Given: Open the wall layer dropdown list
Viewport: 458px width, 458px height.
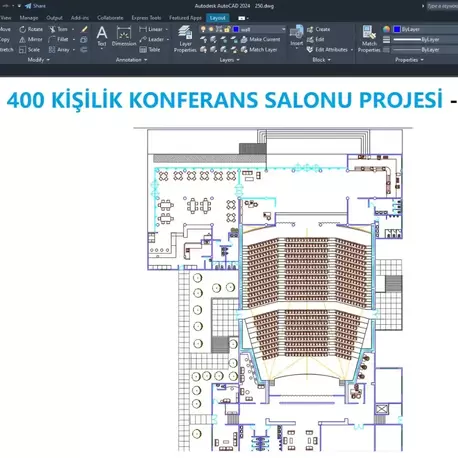Looking at the screenshot, I should tap(283, 29).
